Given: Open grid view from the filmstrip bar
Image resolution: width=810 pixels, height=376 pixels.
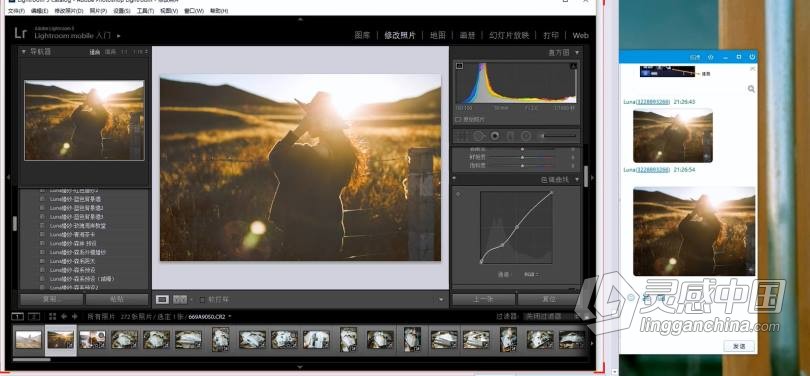Looking at the screenshot, I should pos(52,317).
